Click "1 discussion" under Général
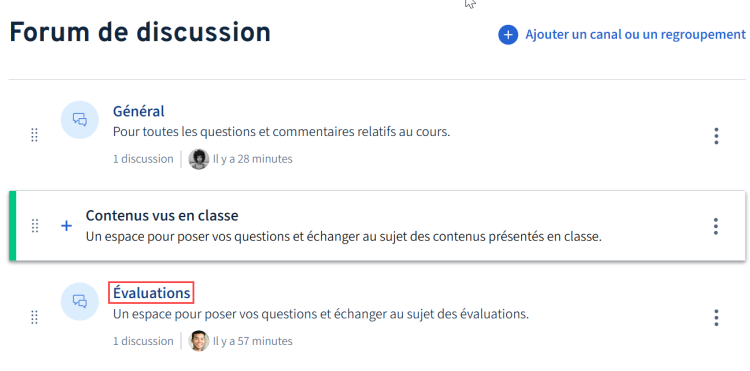Screen dimensions: 750x371 pos(143,159)
